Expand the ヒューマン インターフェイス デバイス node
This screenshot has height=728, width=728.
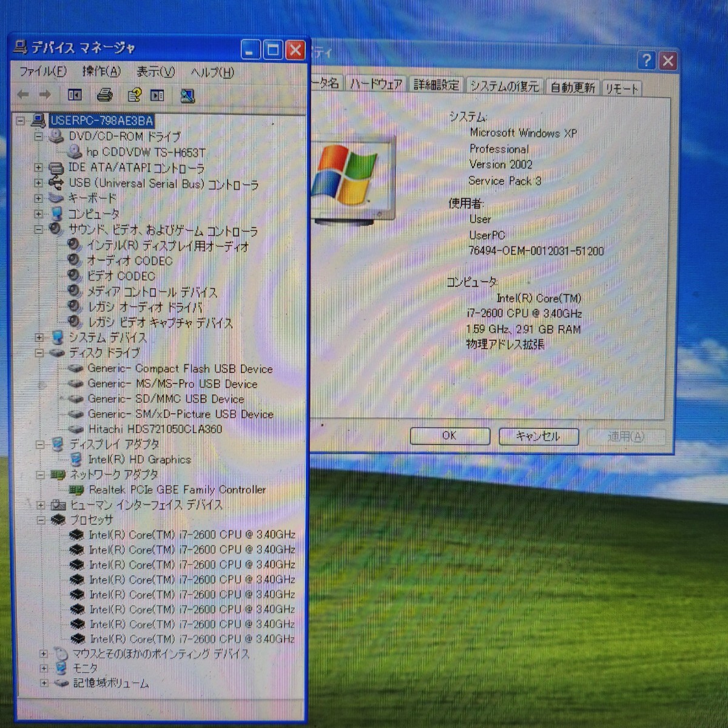pyautogui.click(x=41, y=505)
